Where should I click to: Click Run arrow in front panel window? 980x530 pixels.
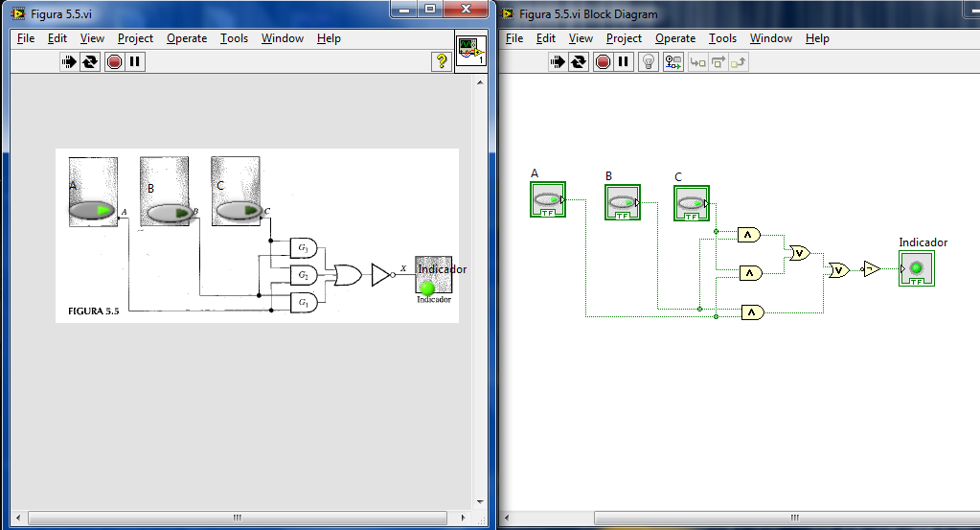pos(69,62)
